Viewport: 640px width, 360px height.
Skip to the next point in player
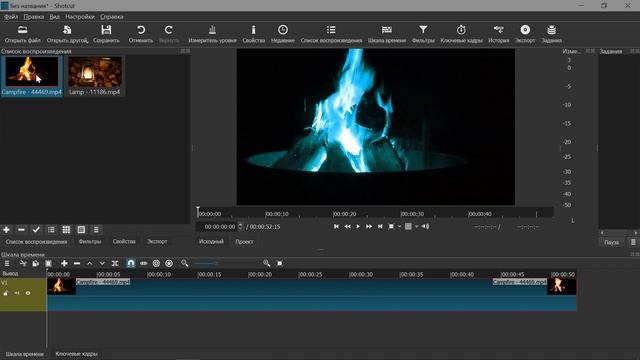(380, 227)
